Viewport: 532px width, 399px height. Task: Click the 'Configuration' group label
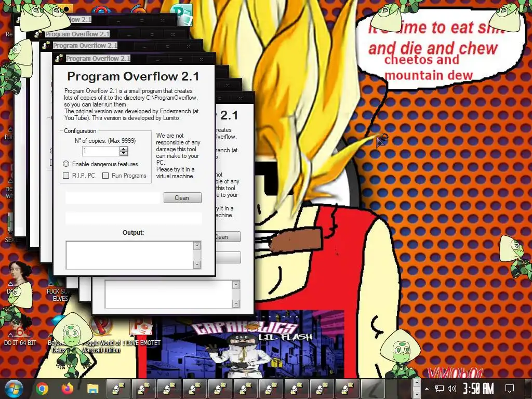(x=80, y=131)
